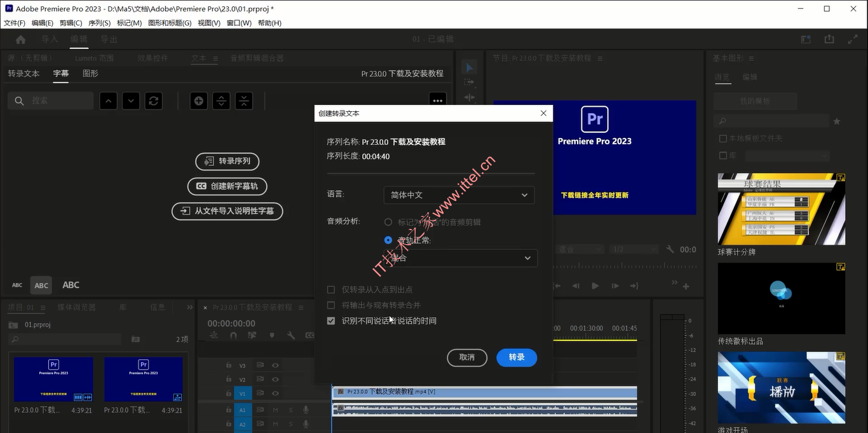Open the Quick Export icon

tap(829, 39)
